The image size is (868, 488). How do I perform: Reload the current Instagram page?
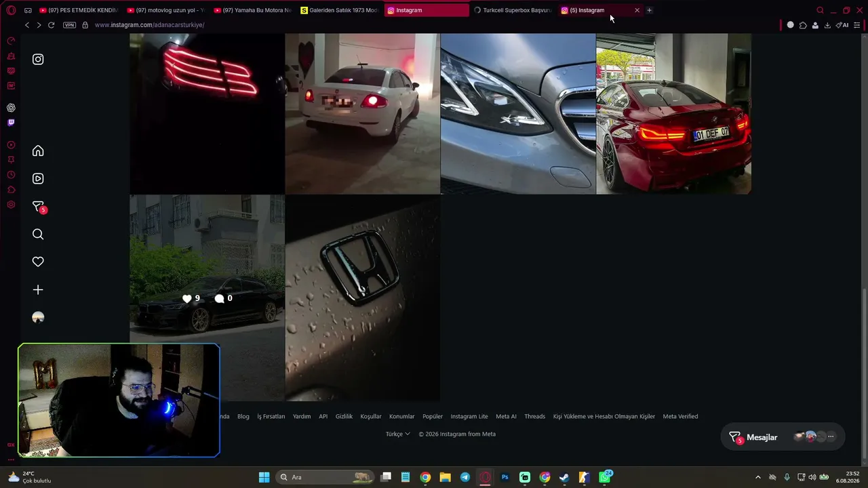(51, 25)
